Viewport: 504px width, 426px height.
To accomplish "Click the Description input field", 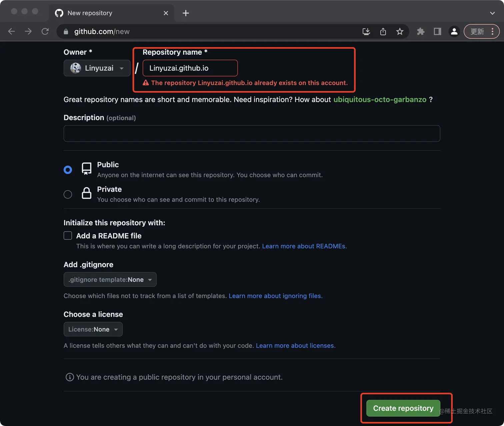I will [x=252, y=133].
